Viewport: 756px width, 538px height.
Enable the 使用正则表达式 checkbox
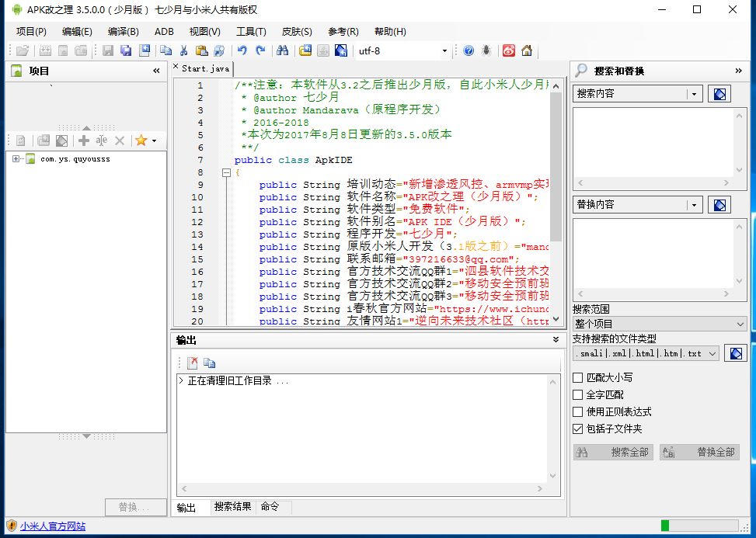click(x=577, y=411)
